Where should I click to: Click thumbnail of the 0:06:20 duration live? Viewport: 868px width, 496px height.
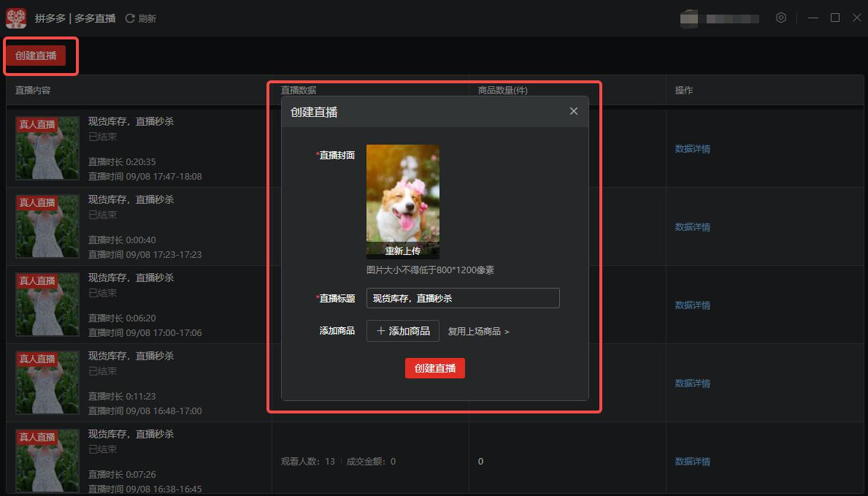point(47,305)
